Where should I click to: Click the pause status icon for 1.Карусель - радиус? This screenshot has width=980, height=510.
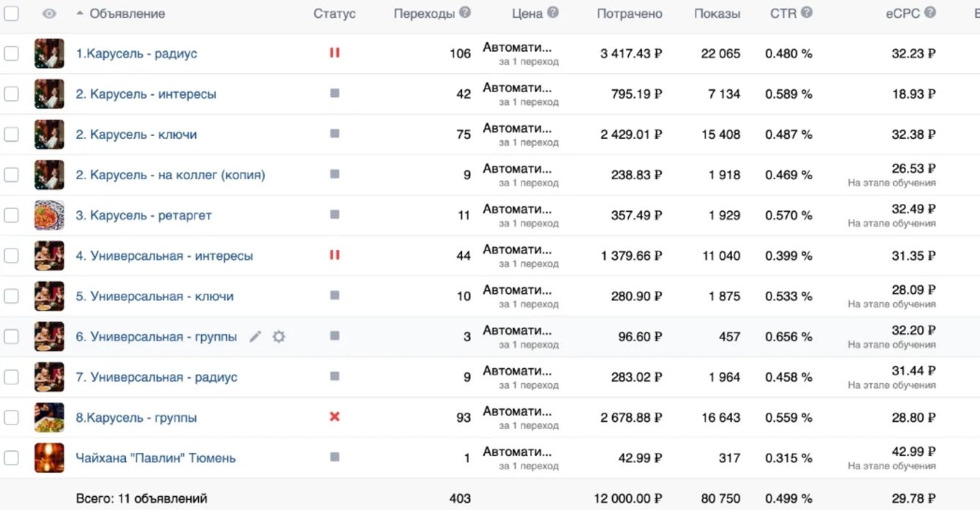pyautogui.click(x=334, y=53)
